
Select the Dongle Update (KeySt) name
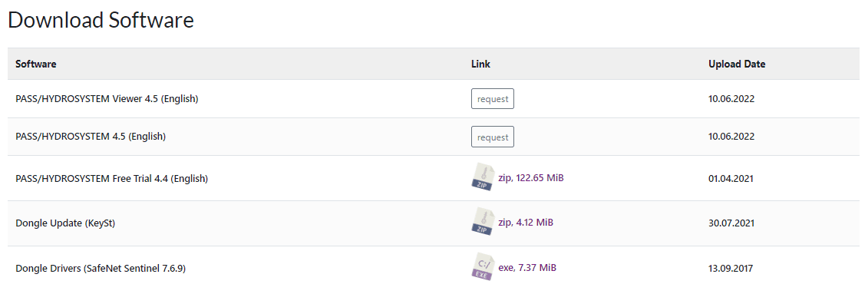65,223
